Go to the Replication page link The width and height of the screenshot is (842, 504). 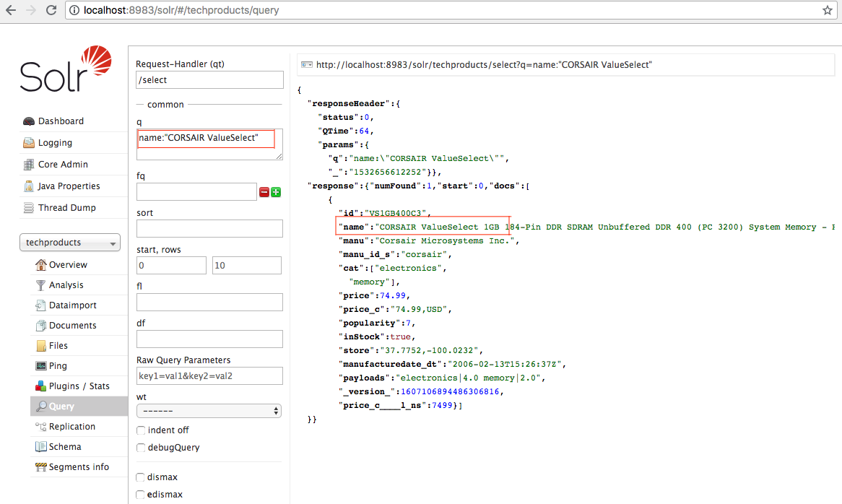pyautogui.click(x=72, y=427)
